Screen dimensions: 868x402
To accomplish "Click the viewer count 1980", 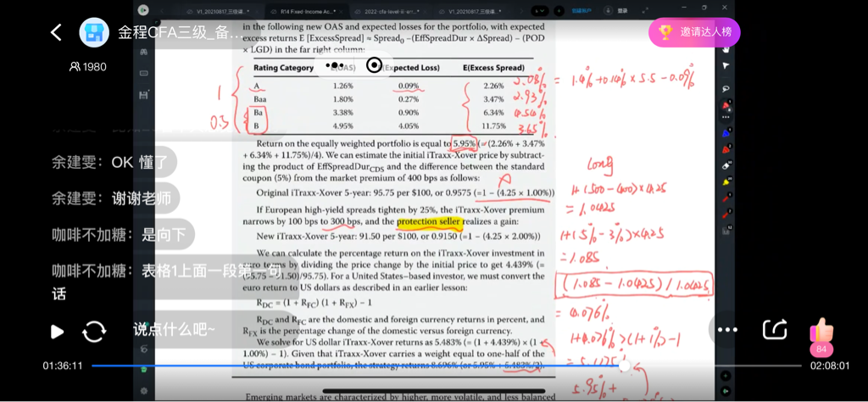I will [x=88, y=67].
